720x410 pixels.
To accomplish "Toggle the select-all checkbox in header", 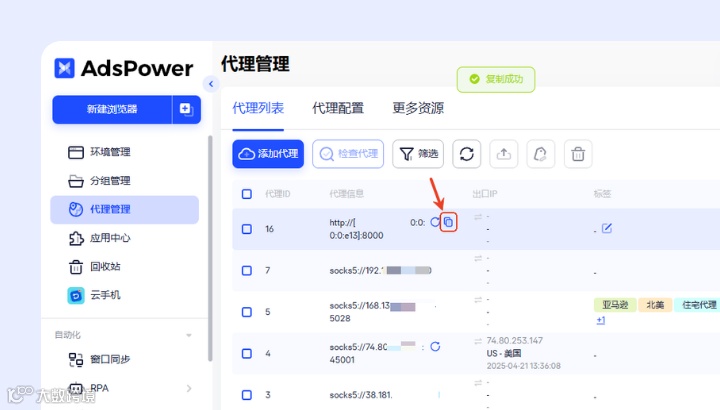I will tap(247, 194).
